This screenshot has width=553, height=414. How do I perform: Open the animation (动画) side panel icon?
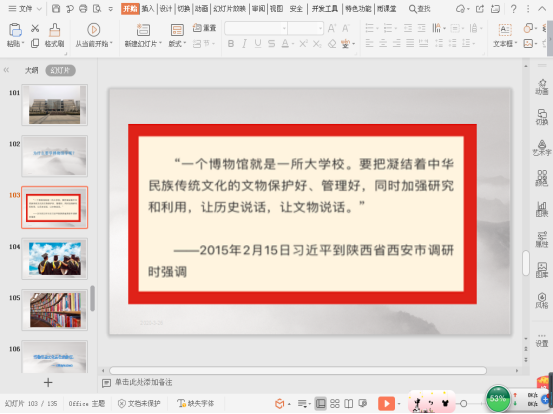542,87
